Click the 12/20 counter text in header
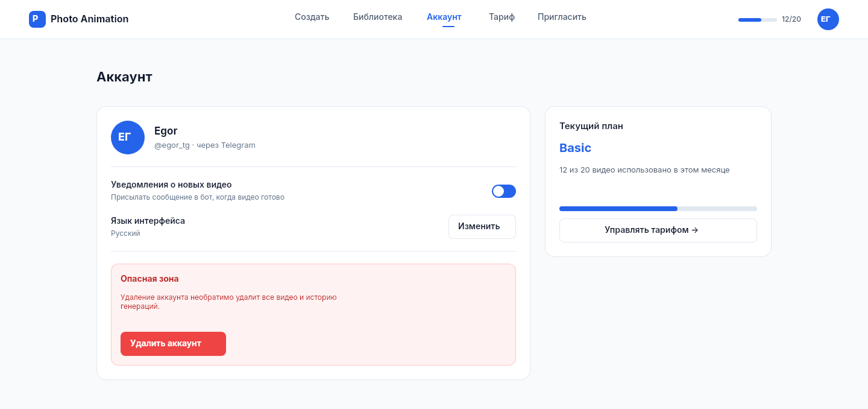This screenshot has width=868, height=409. [791, 19]
